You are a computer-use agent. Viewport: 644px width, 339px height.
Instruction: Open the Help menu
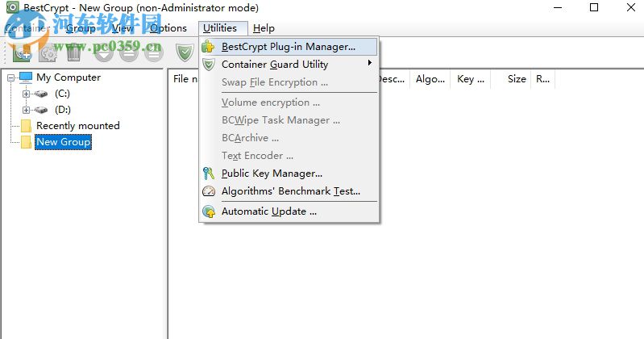click(264, 28)
